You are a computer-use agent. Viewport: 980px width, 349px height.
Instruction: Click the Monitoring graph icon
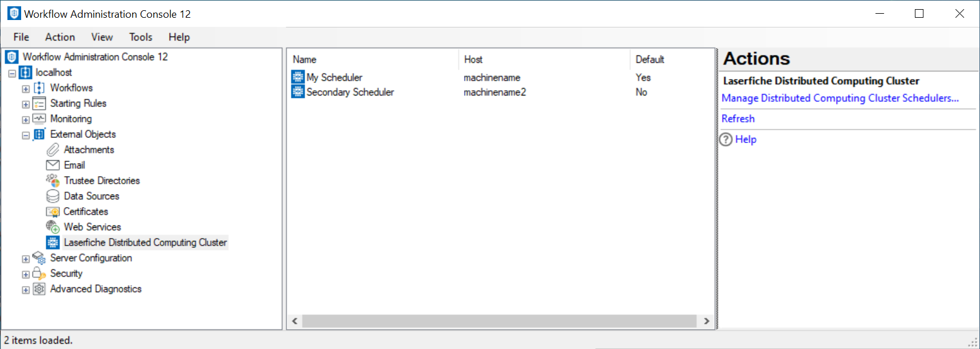click(39, 119)
